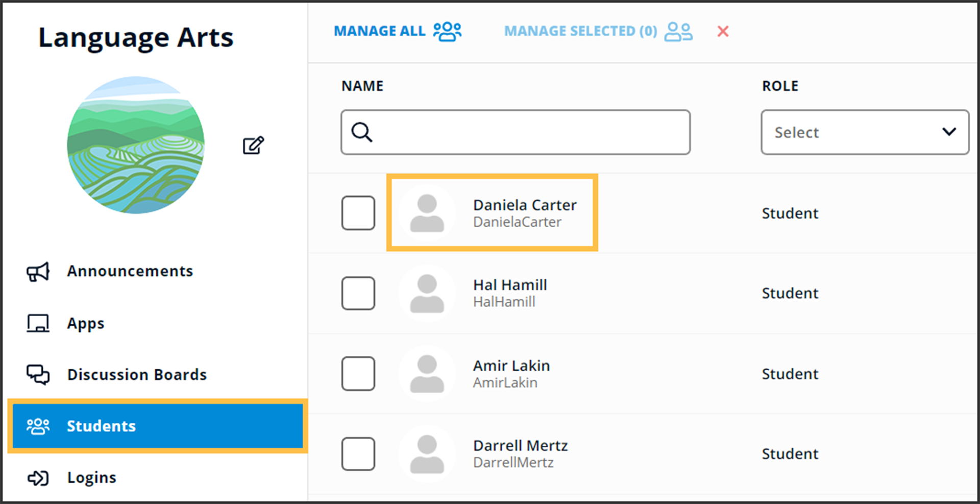Click the red X to close management options
Viewport: 980px width, 504px height.
pos(723,31)
